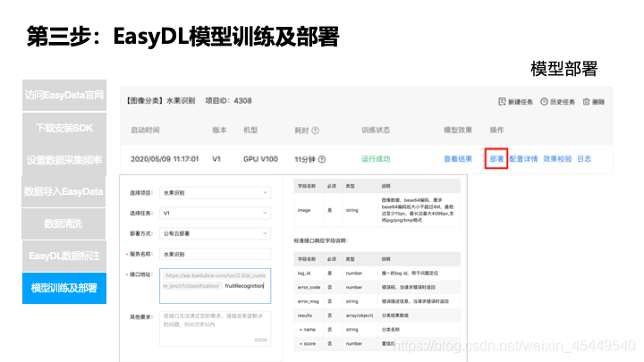The image size is (644, 362).
Task: Click the 历史任务 clock icon
Action: tap(544, 101)
